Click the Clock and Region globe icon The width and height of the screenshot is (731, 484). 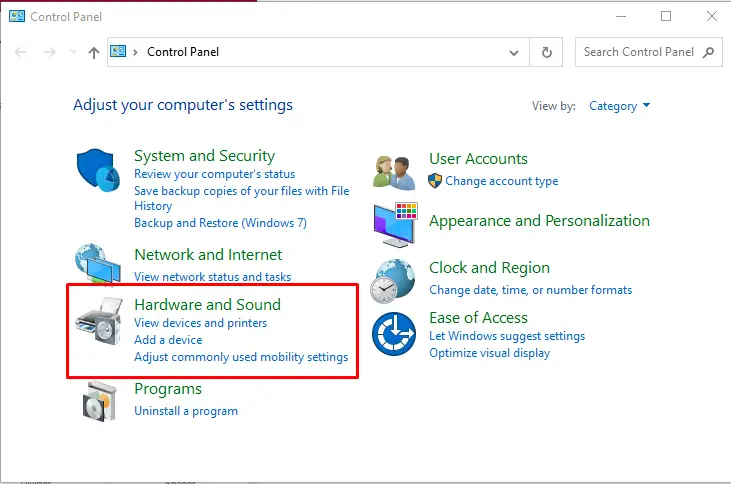[x=393, y=281]
